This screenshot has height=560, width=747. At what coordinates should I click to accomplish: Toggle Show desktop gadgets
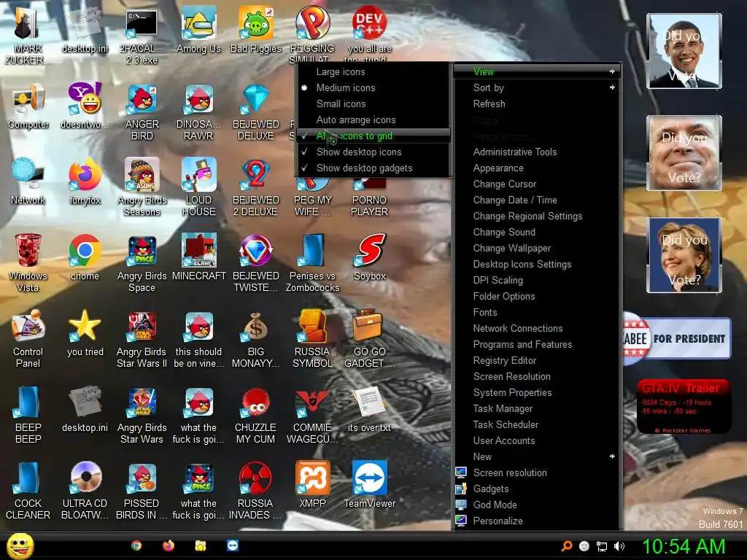point(373,168)
